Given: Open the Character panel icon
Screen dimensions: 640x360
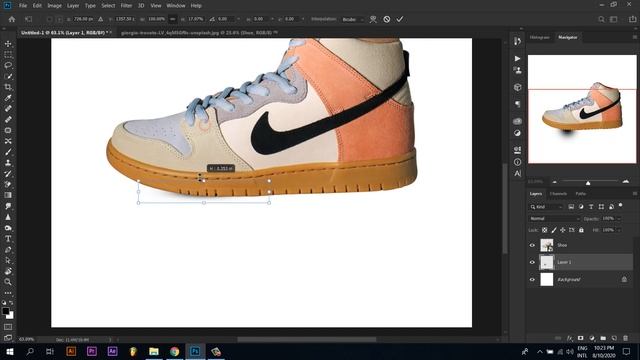Looking at the screenshot, I should click(x=517, y=173).
